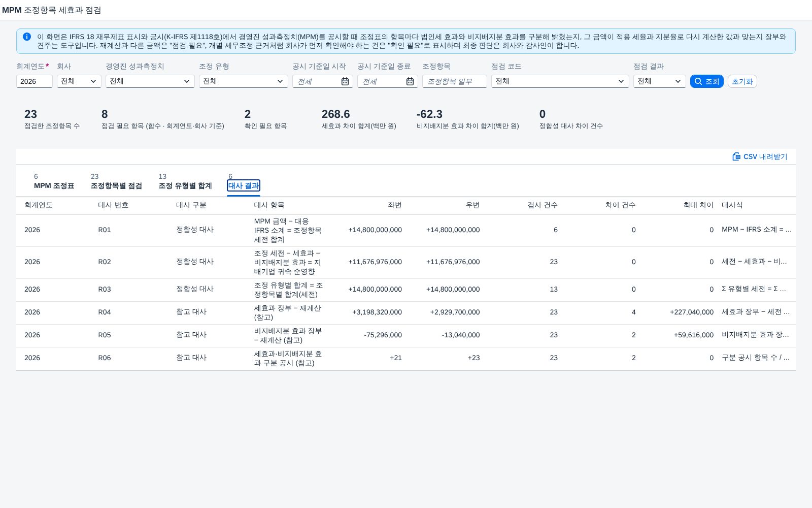
Task: Click the 초기화 reset button
Action: click(742, 81)
